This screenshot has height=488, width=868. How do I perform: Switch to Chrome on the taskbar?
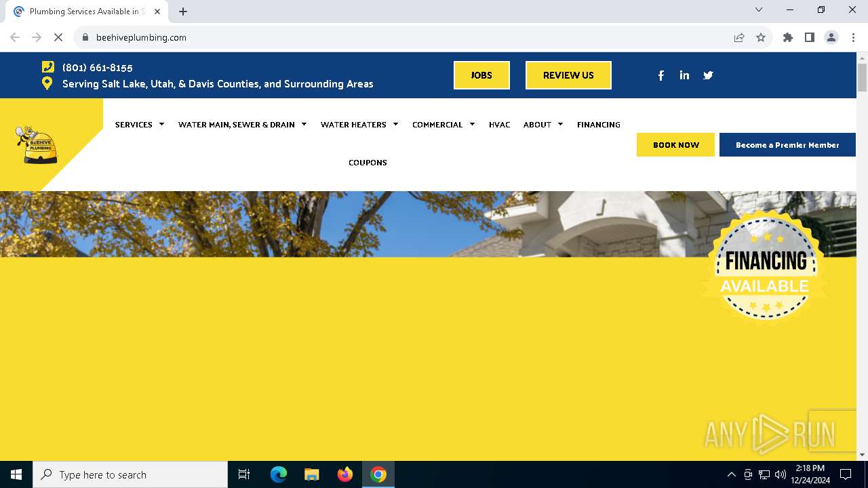pos(378,474)
